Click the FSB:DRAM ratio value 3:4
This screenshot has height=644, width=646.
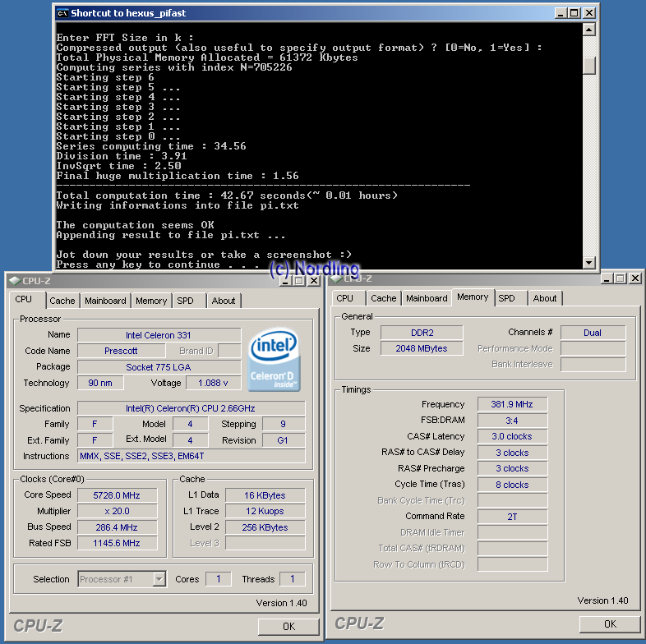coord(513,421)
